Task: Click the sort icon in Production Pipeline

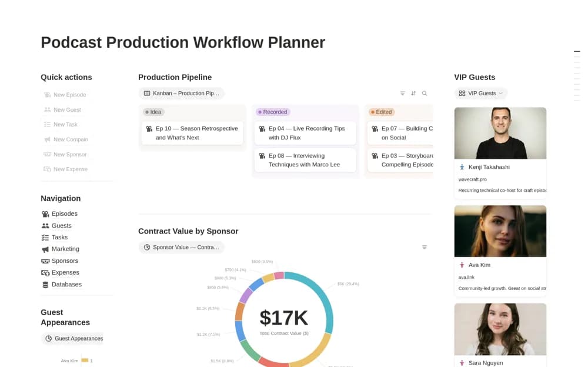Action: pyautogui.click(x=413, y=94)
